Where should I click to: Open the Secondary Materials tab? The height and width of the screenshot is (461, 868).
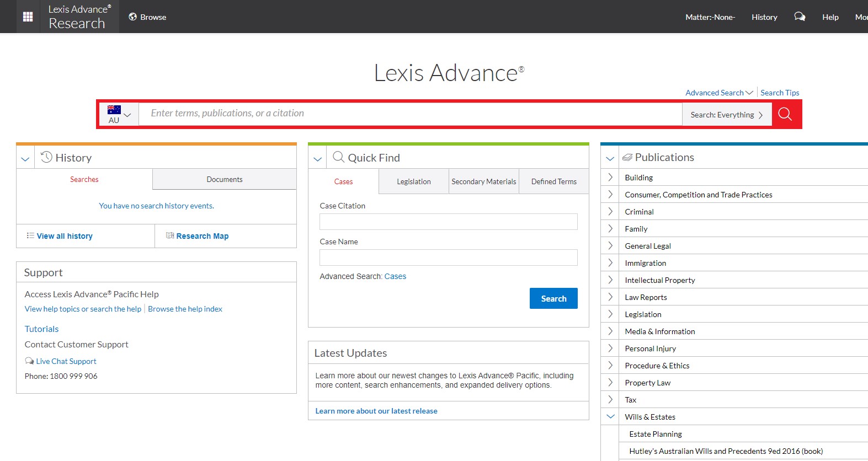(484, 181)
